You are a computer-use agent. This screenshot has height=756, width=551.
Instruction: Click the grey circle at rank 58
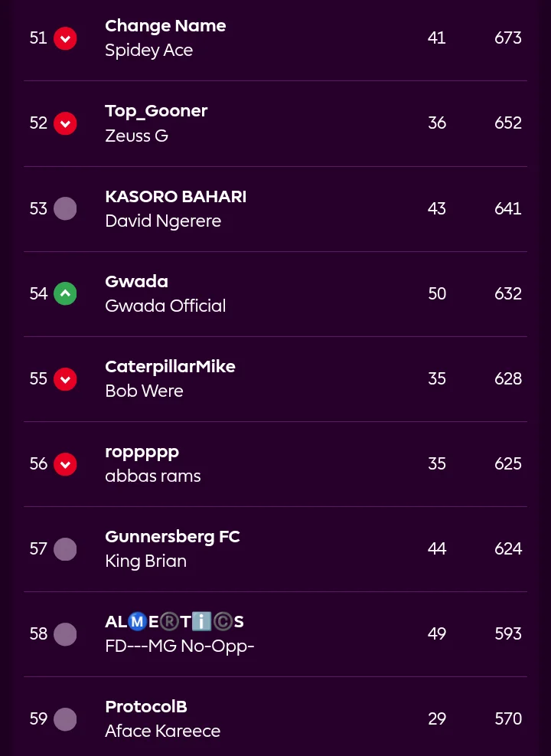click(65, 633)
